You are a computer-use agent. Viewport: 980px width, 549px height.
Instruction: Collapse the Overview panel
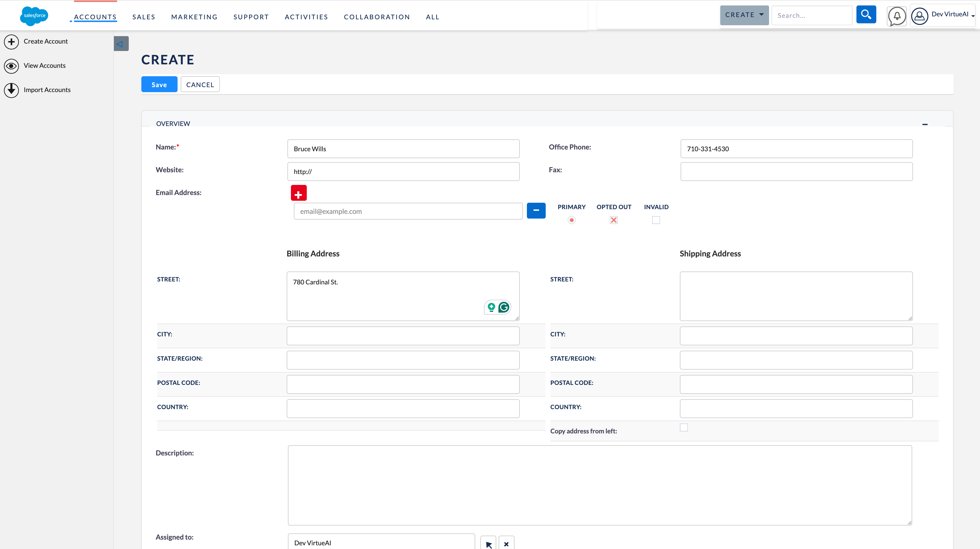click(x=925, y=124)
